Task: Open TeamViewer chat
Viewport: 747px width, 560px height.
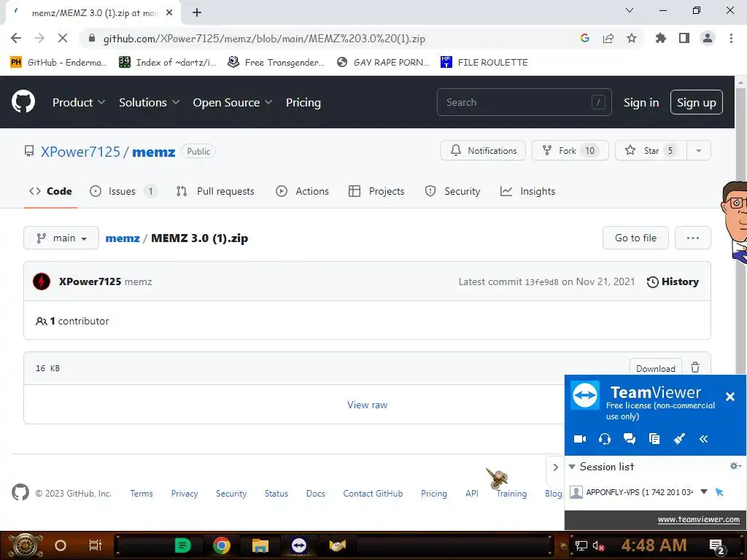Action: (x=630, y=438)
